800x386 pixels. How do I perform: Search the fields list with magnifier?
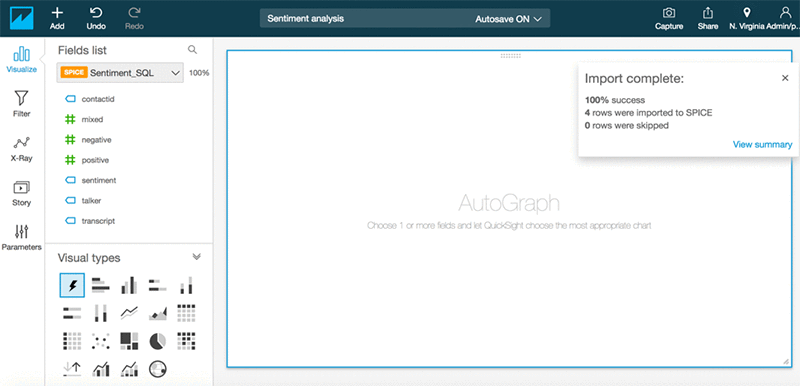coord(192,49)
